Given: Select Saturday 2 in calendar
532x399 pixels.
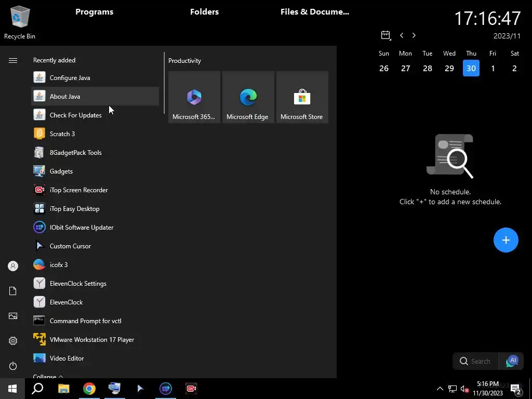Looking at the screenshot, I should click(x=514, y=68).
